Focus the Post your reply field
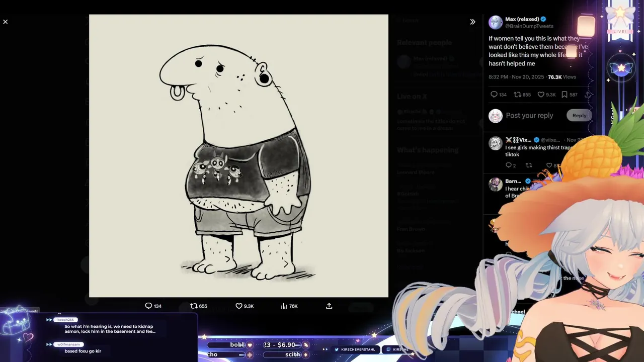Screen dimensions: 644x362 (x=529, y=116)
